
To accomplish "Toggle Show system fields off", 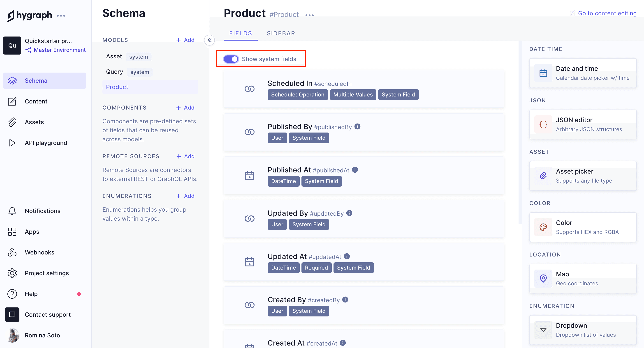I will coord(231,59).
